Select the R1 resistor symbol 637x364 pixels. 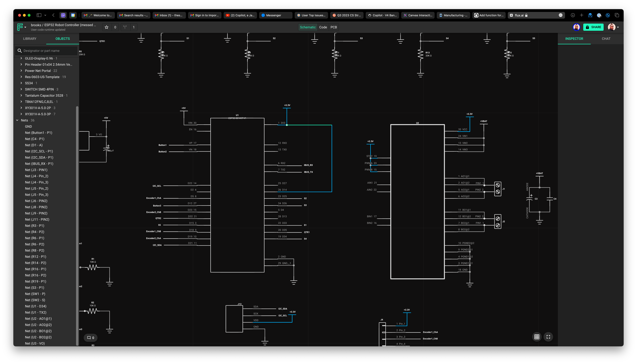click(x=92, y=267)
